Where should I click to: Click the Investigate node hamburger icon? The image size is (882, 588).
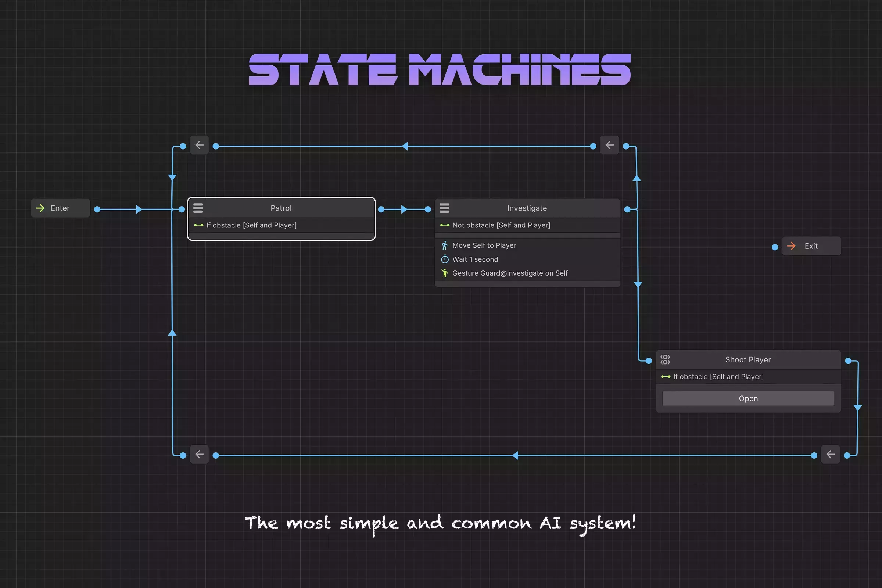(x=444, y=208)
